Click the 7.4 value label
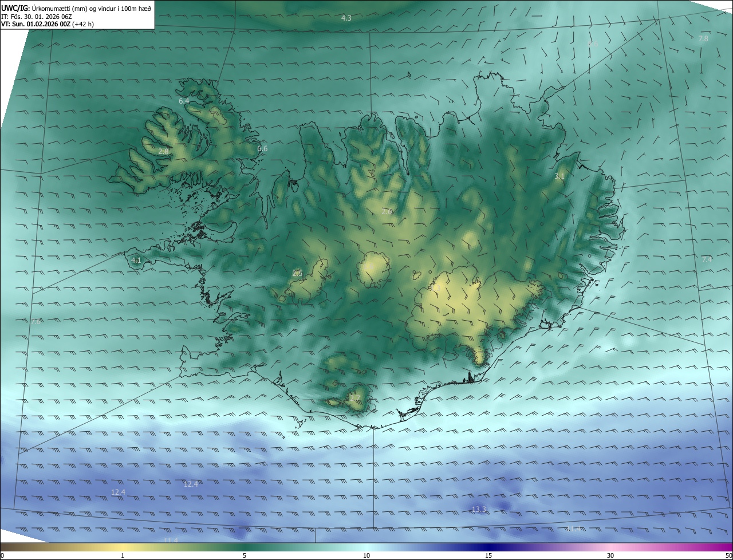The image size is (733, 560). [707, 259]
